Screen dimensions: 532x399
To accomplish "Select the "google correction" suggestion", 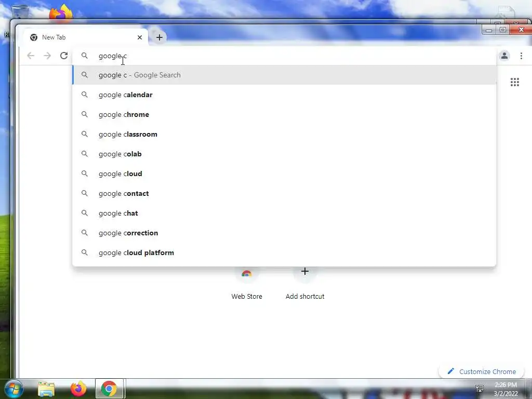I will point(284,233).
